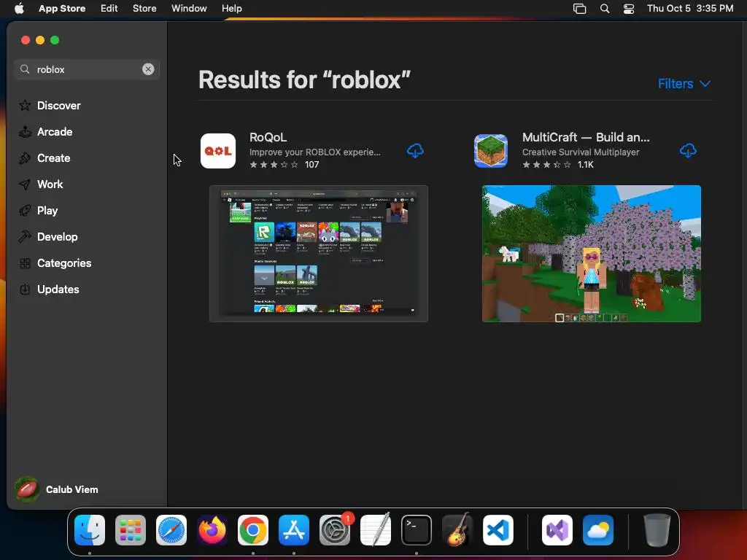Switch to the Work section
Image resolution: width=747 pixels, height=560 pixels.
tap(50, 184)
